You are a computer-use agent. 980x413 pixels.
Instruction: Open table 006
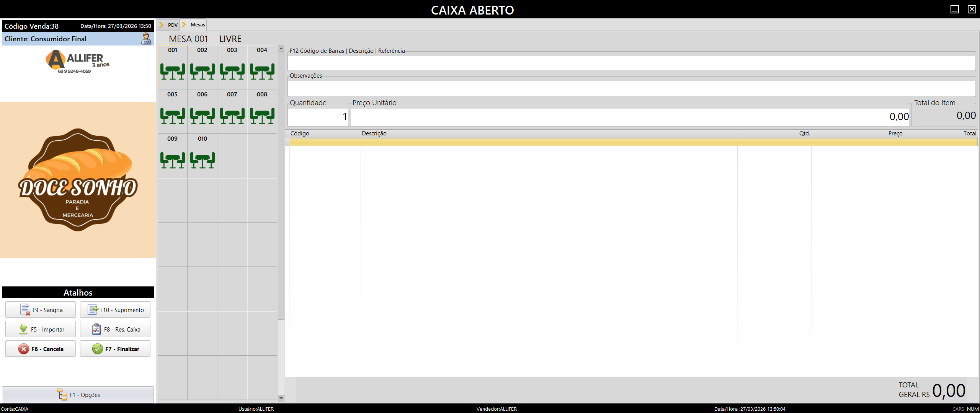click(202, 115)
